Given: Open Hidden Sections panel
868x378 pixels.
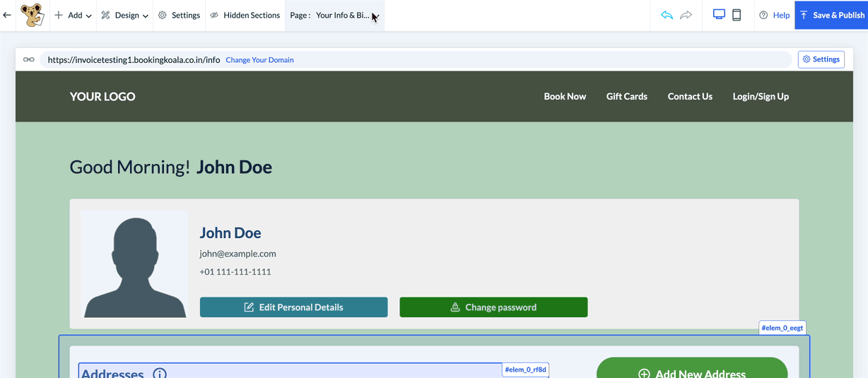Looking at the screenshot, I should coord(245,15).
